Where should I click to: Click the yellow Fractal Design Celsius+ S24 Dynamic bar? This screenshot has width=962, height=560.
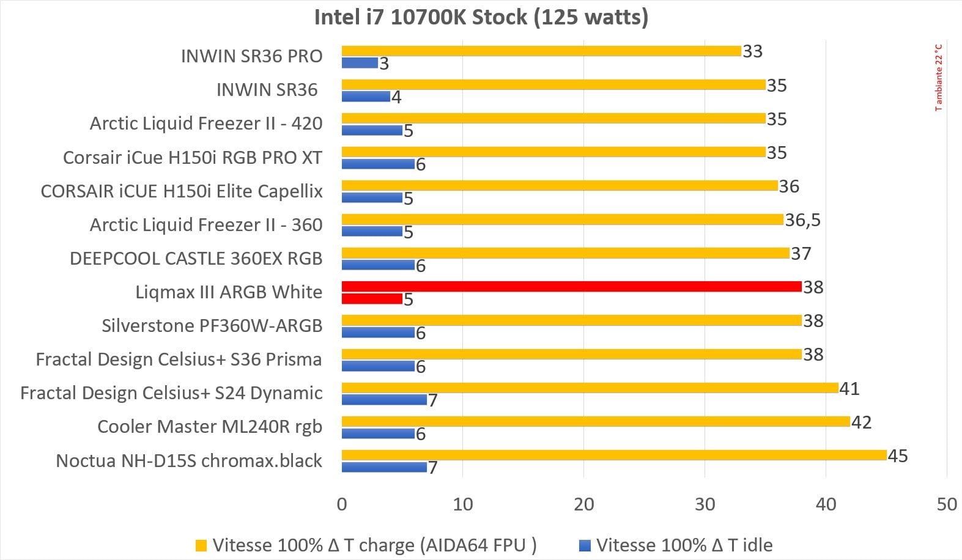tap(590, 388)
